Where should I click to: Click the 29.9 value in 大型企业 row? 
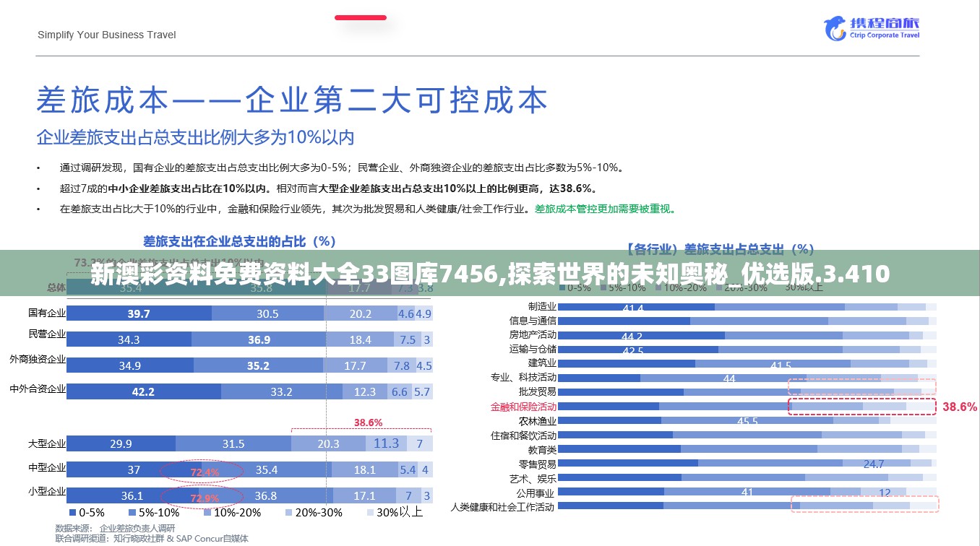121,443
